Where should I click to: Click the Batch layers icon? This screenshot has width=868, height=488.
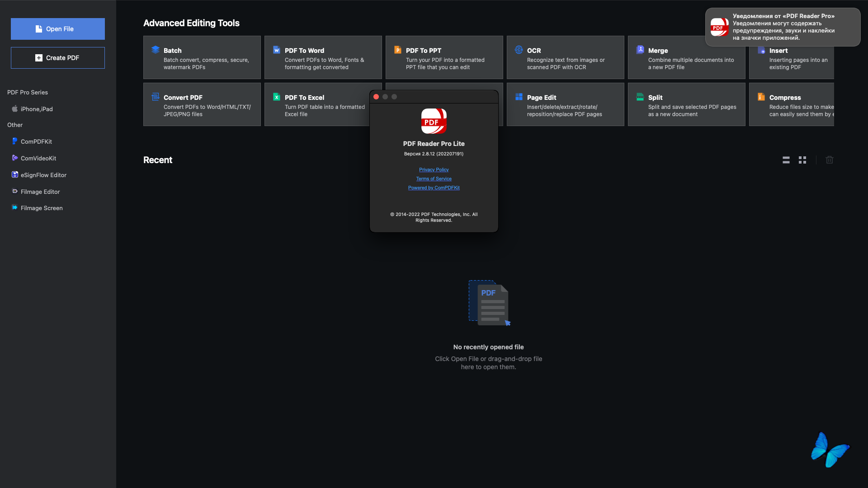coord(156,50)
